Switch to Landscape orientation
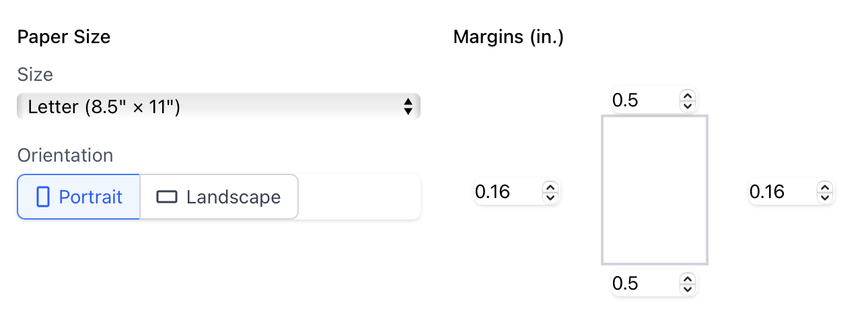The width and height of the screenshot is (868, 326). point(219,197)
